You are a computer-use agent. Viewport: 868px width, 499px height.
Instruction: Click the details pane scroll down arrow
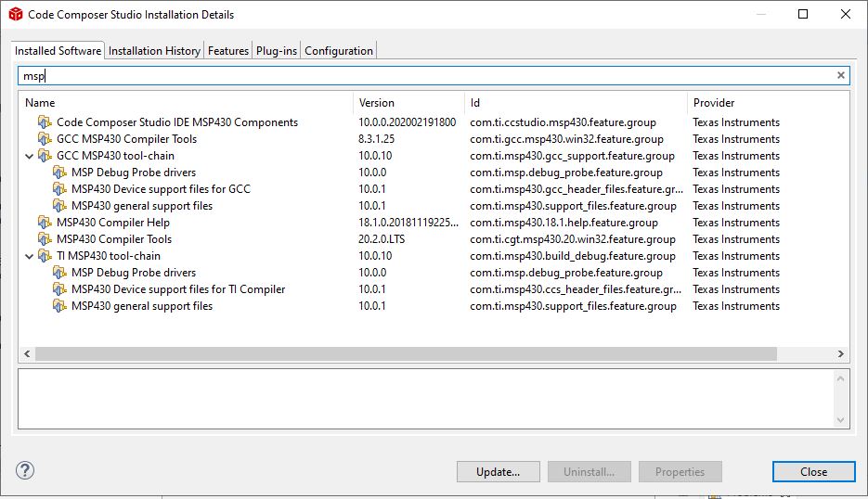coord(840,420)
